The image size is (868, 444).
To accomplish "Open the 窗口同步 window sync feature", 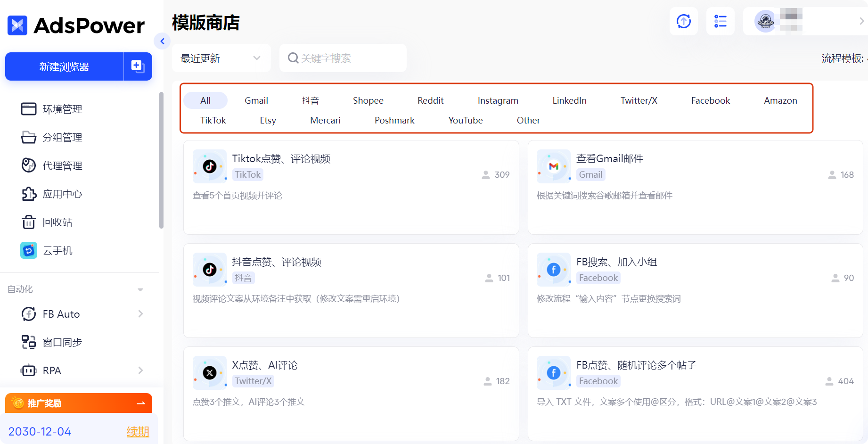I will (63, 342).
